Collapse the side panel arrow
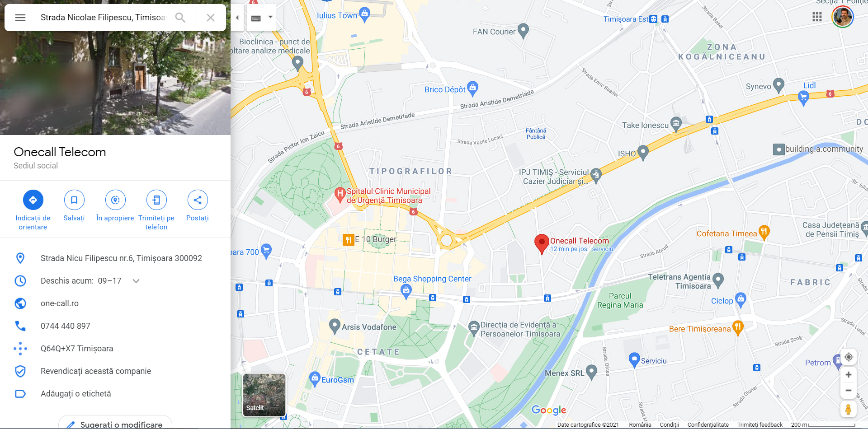 click(x=237, y=18)
